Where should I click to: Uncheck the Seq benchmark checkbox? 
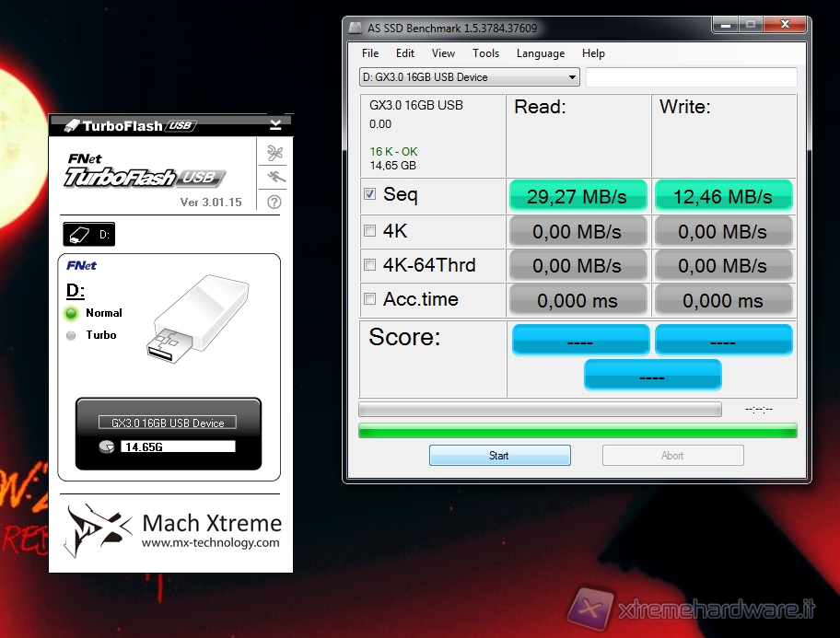coord(370,194)
